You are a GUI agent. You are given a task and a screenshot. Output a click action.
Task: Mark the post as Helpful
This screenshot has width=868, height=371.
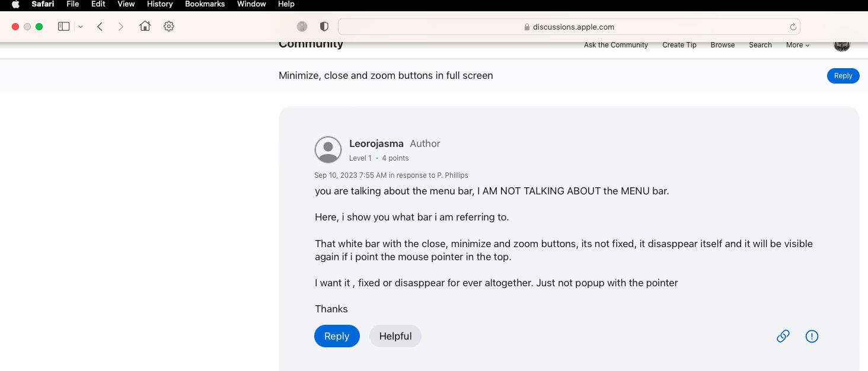395,336
